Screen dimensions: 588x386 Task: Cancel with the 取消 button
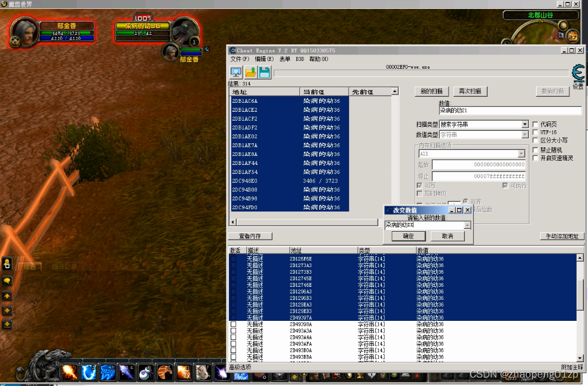coord(448,236)
